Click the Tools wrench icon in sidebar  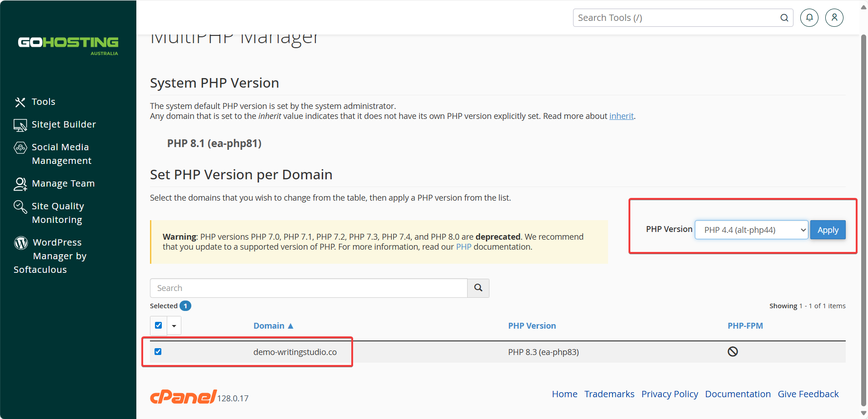click(x=20, y=102)
